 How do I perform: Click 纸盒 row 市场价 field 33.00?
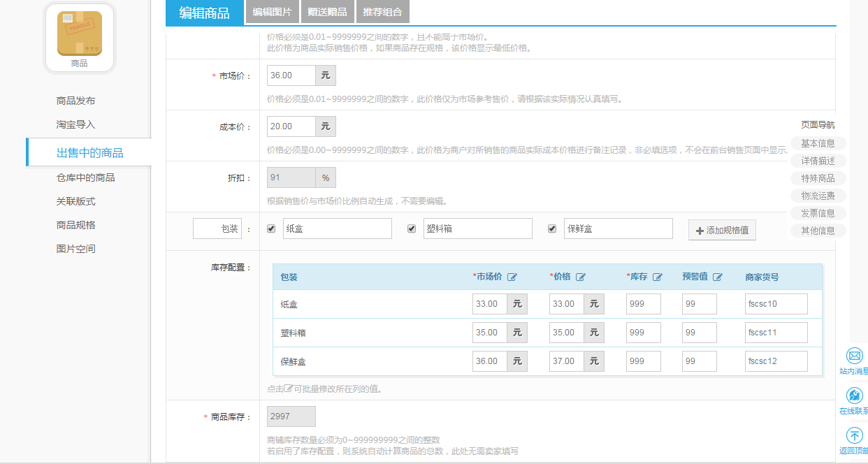pos(489,304)
